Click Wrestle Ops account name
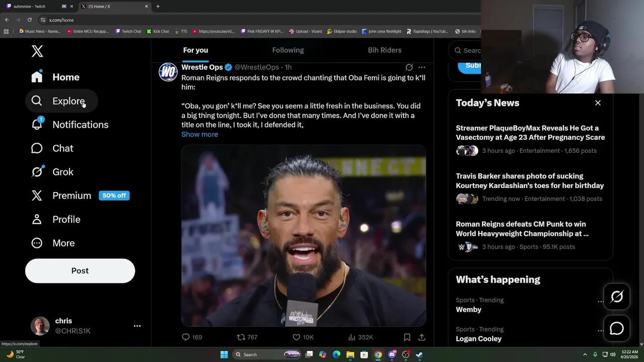 202,67
